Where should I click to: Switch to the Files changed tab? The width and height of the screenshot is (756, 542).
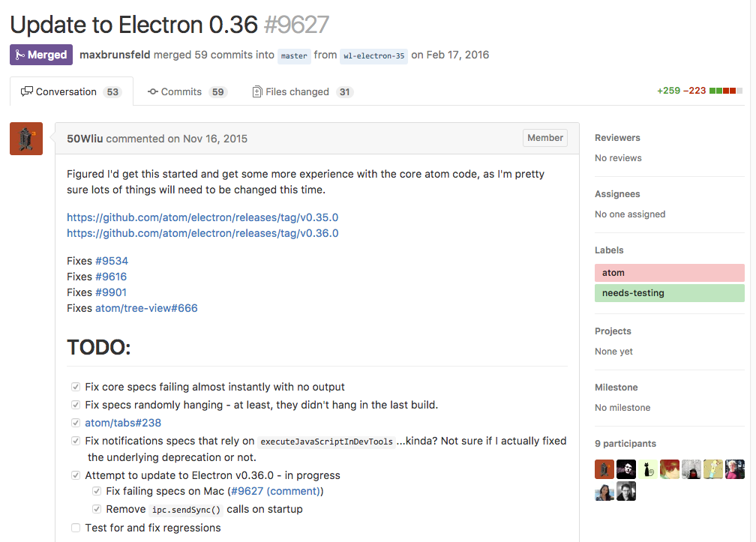[x=297, y=91]
